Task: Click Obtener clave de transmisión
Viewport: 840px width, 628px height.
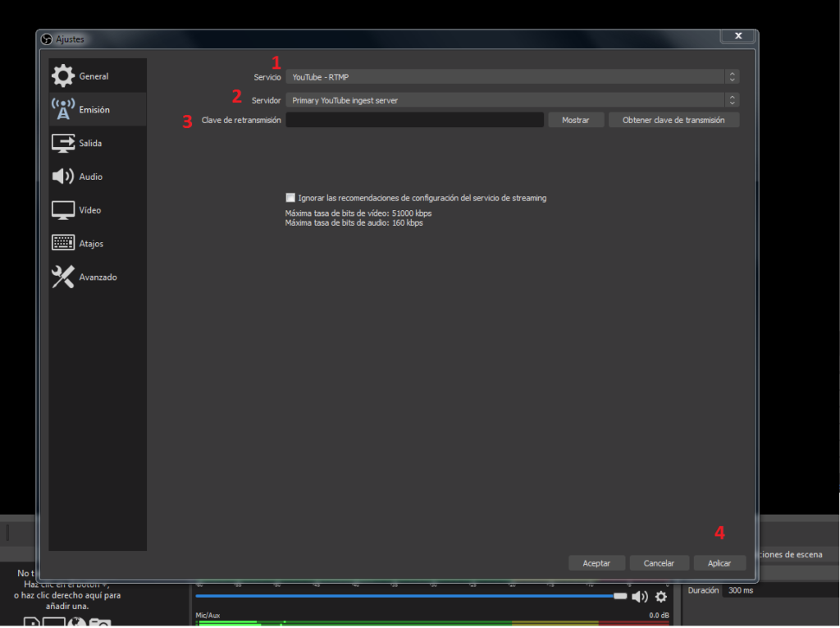Action: click(673, 120)
